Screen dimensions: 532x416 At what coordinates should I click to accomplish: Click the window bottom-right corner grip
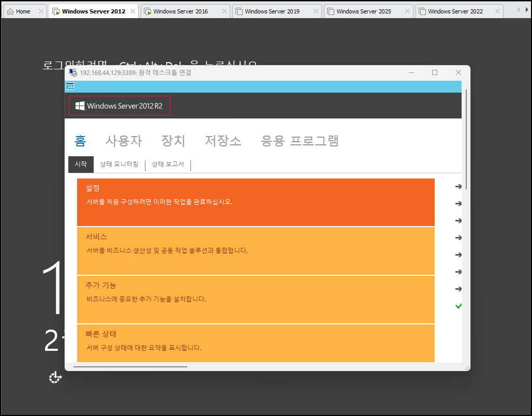(x=467, y=368)
